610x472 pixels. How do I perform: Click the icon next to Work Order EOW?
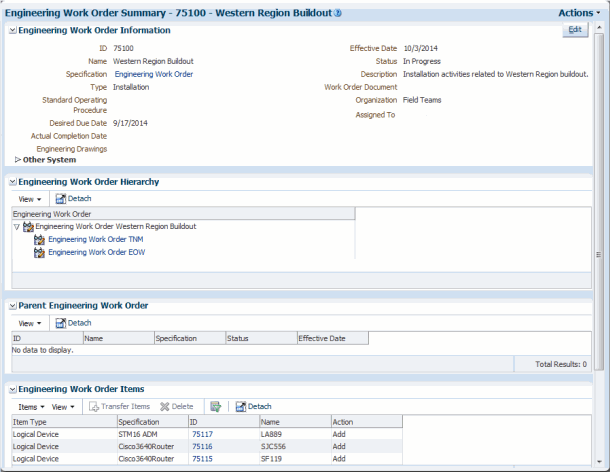click(39, 253)
